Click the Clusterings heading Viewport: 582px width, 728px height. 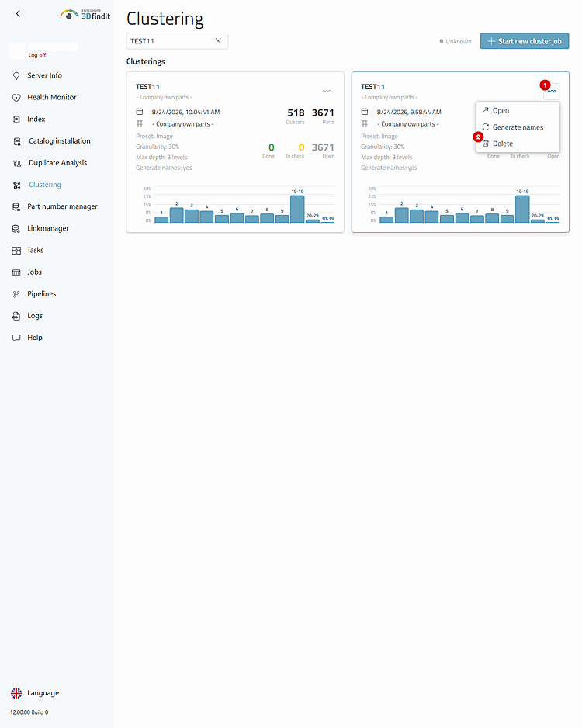click(146, 61)
